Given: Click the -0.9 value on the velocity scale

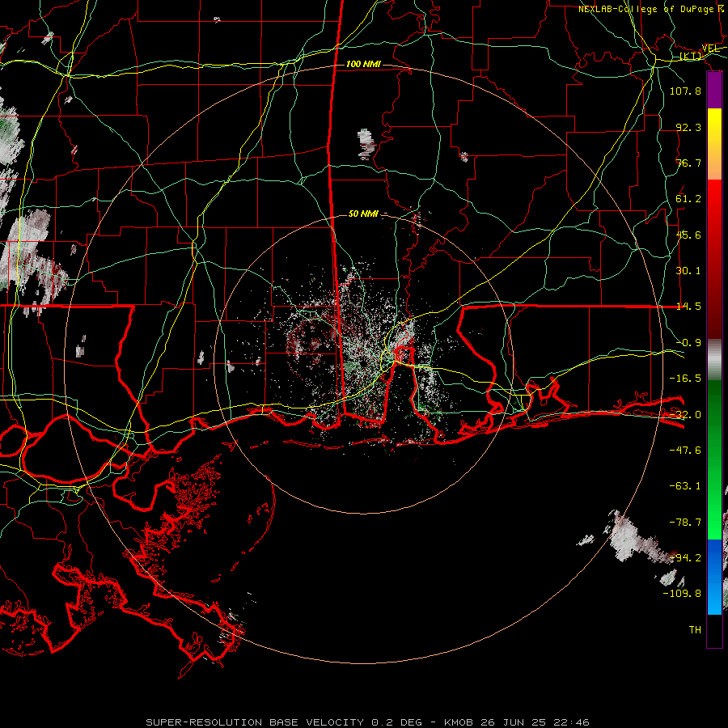Looking at the screenshot, I should [x=688, y=343].
